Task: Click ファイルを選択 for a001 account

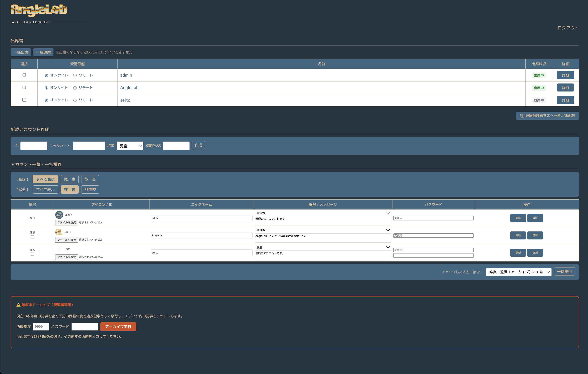Action: (66, 240)
